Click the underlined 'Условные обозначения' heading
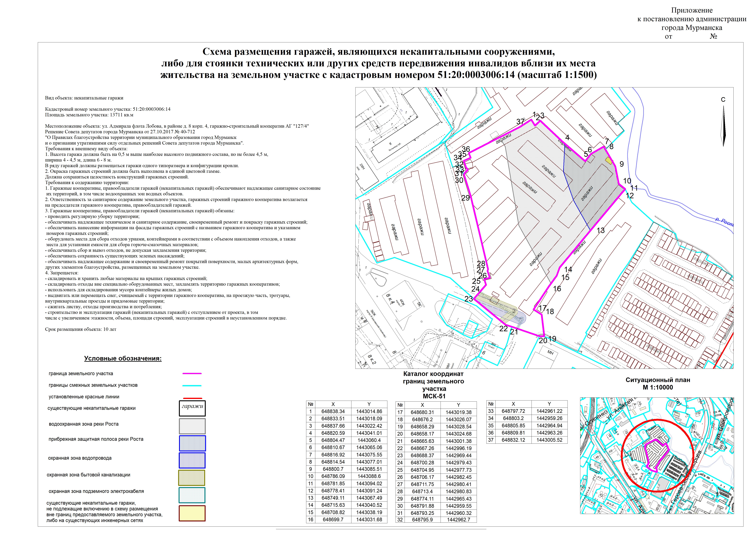The image size is (756, 535). 123,358
